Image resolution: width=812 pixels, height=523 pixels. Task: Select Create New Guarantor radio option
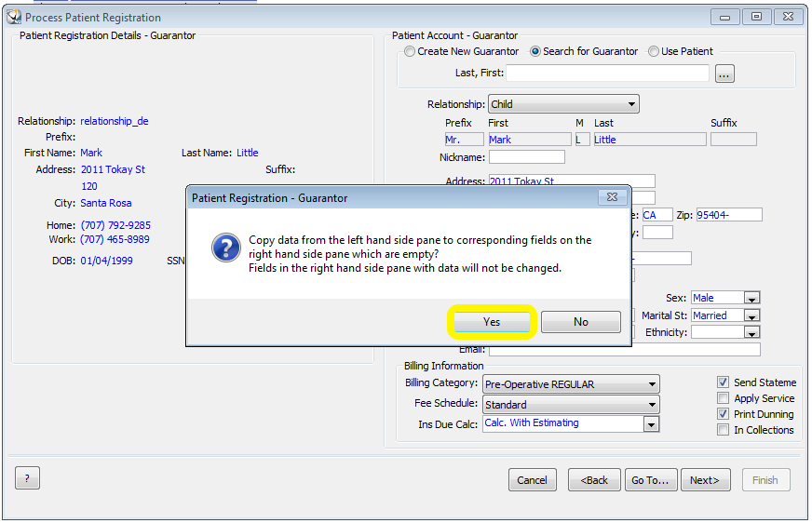(x=410, y=52)
